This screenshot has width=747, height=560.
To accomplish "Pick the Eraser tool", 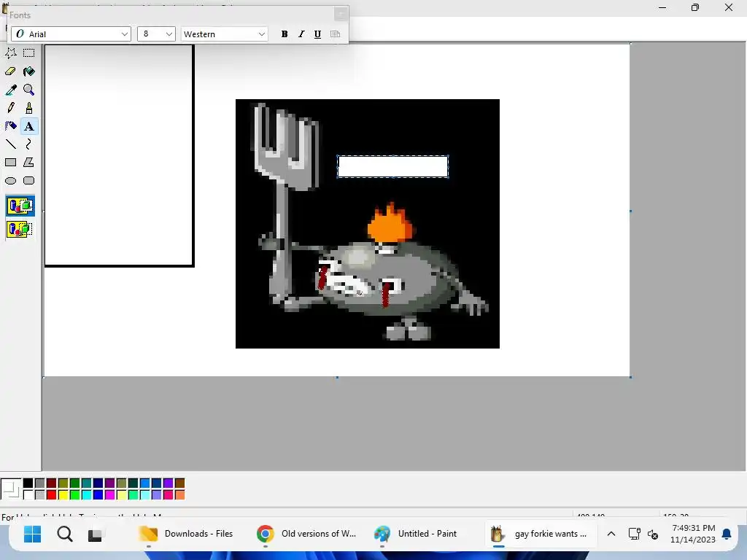I will pos(10,71).
